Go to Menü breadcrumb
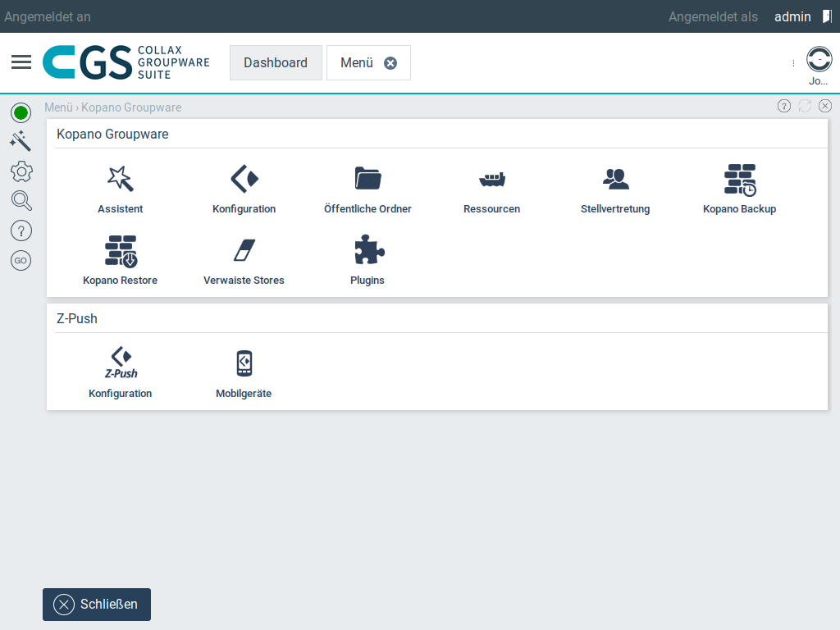Image resolution: width=840 pixels, height=630 pixels. (58, 107)
